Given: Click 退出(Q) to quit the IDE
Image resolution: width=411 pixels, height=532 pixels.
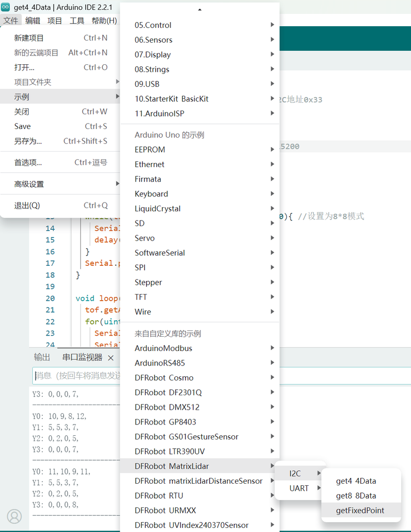Looking at the screenshot, I should [x=27, y=206].
